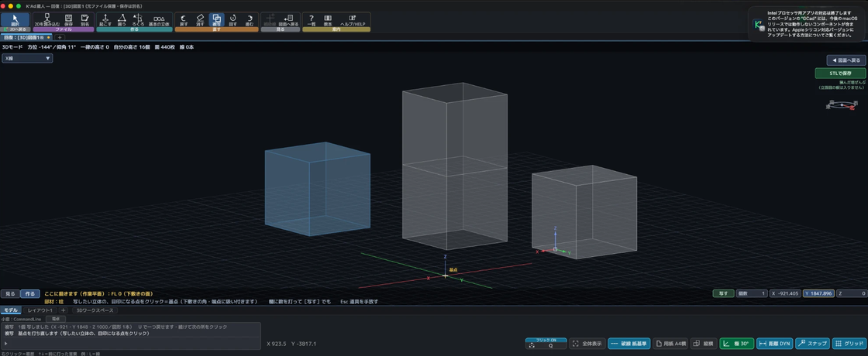The width and height of the screenshot is (868, 356).
Task: Toggle the スナップ snap button
Action: tap(812, 344)
